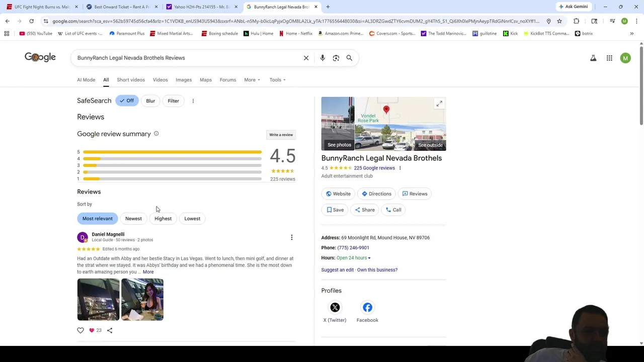
Task: Click the phone number (775) 246-9901
Action: tap(353, 248)
